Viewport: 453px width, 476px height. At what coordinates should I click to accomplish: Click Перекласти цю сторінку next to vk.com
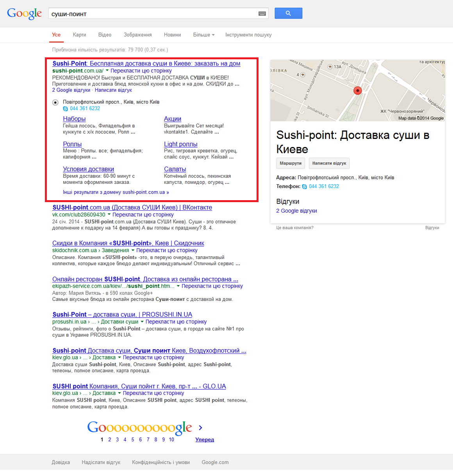143,215
